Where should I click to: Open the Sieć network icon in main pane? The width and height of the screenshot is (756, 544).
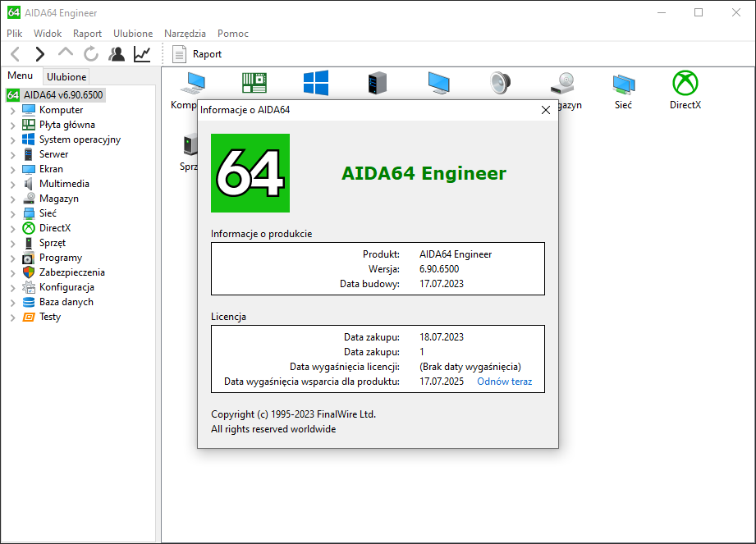tap(623, 84)
